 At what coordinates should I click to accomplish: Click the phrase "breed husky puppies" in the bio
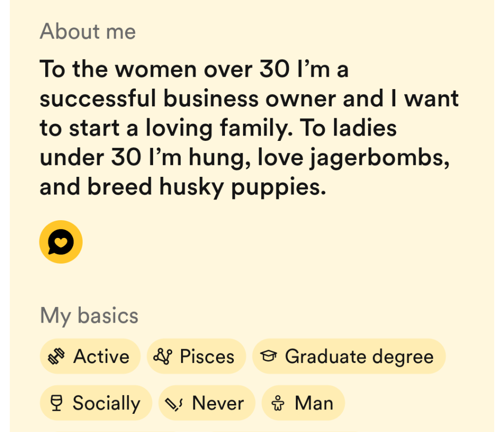[207, 188]
